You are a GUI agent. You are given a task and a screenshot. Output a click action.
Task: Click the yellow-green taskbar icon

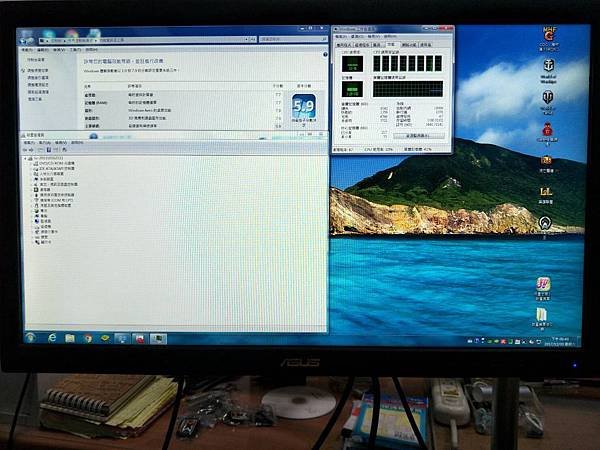[x=105, y=338]
